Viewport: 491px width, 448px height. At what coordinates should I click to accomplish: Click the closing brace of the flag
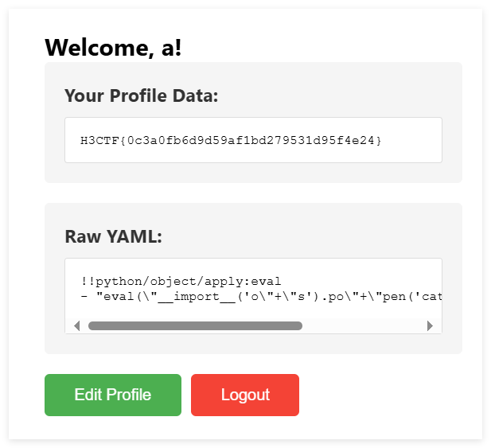379,140
